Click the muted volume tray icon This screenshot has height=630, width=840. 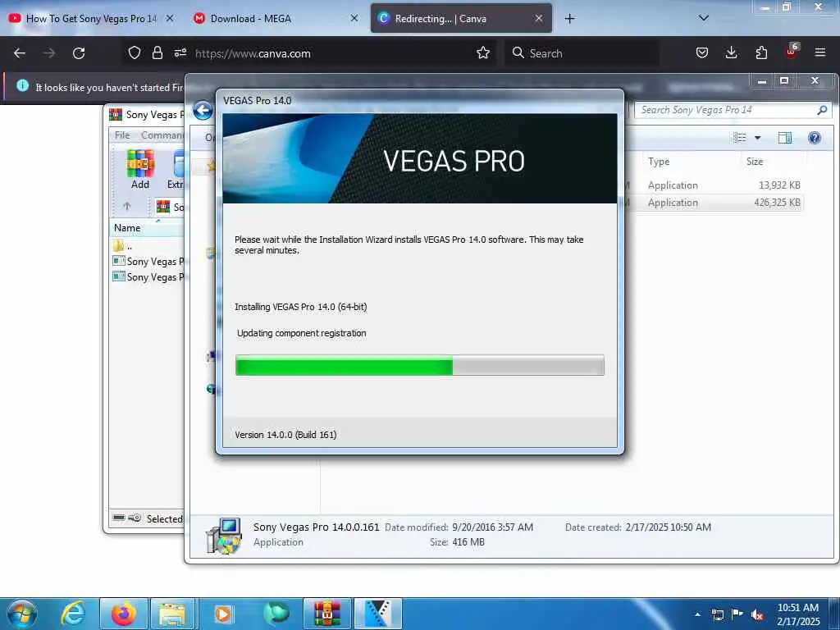pyautogui.click(x=757, y=614)
